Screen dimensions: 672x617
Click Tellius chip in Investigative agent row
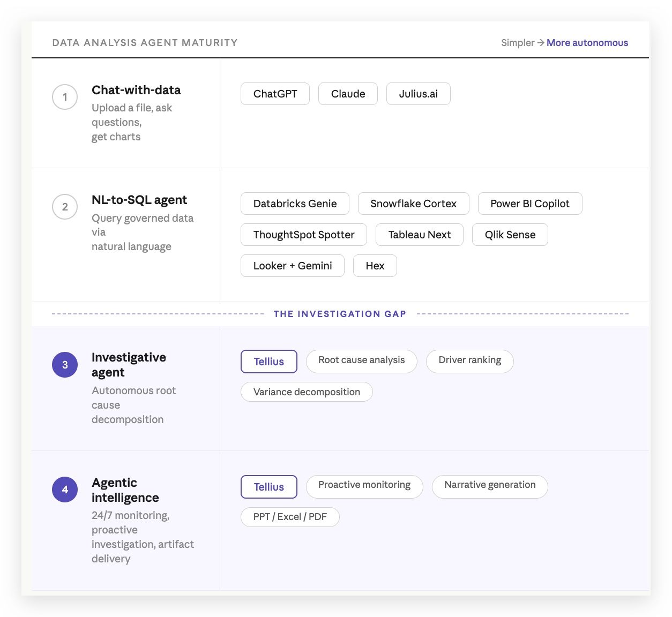(269, 362)
